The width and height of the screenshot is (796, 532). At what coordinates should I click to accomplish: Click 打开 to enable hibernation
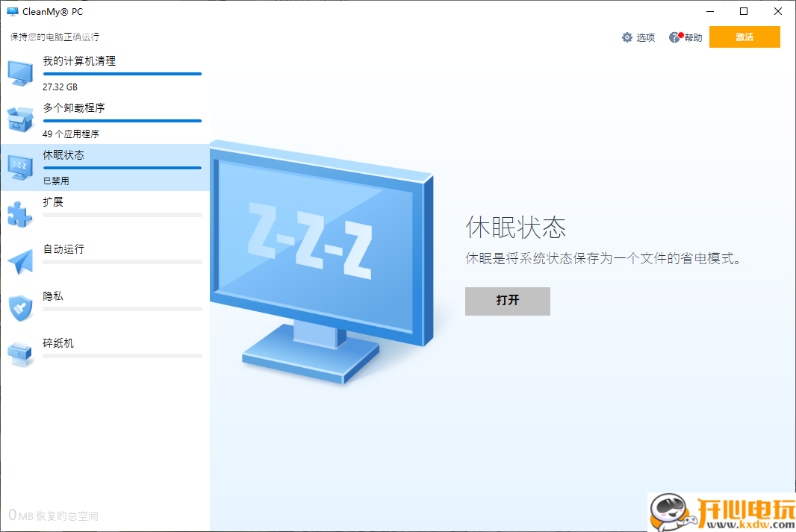tap(507, 301)
